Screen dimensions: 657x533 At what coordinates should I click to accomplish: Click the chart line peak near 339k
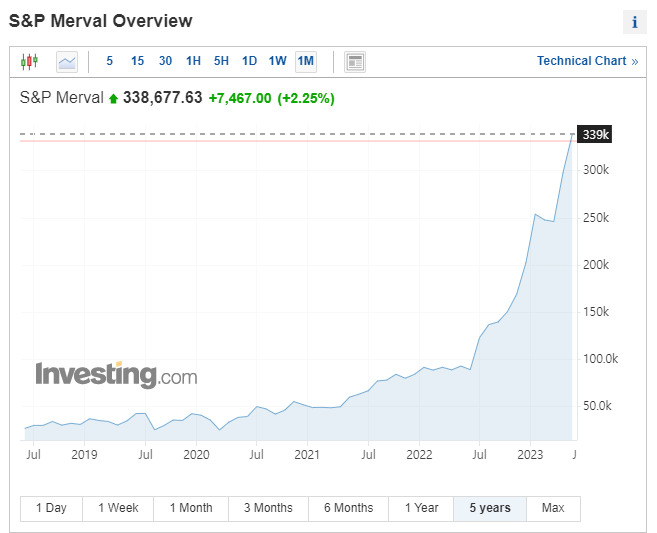572,135
